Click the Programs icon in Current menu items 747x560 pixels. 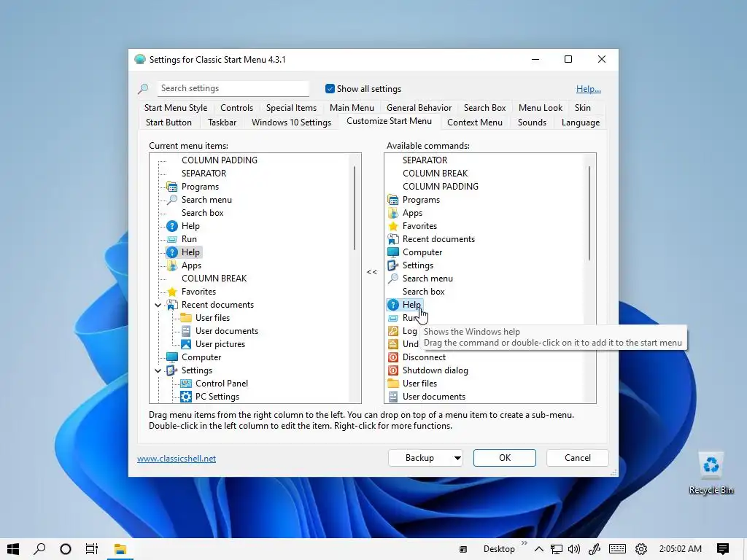(172, 187)
